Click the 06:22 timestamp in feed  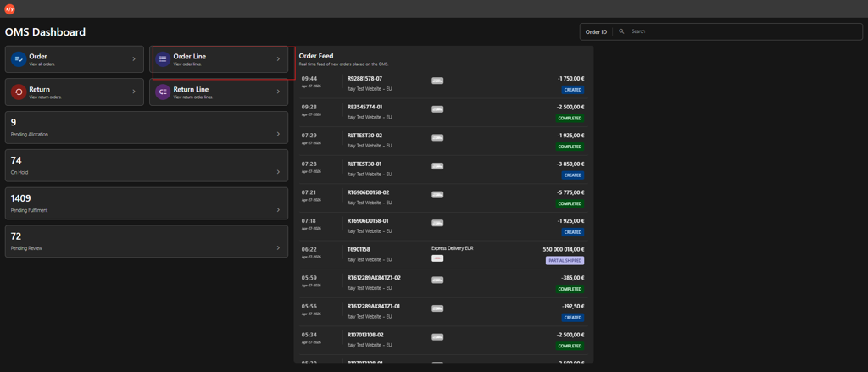309,249
